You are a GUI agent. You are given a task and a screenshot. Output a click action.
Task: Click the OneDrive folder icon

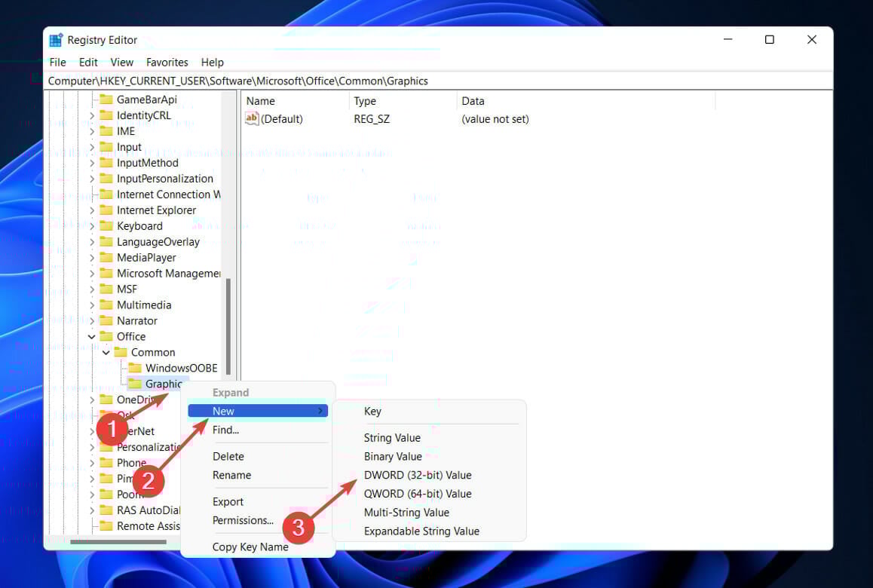tap(106, 400)
